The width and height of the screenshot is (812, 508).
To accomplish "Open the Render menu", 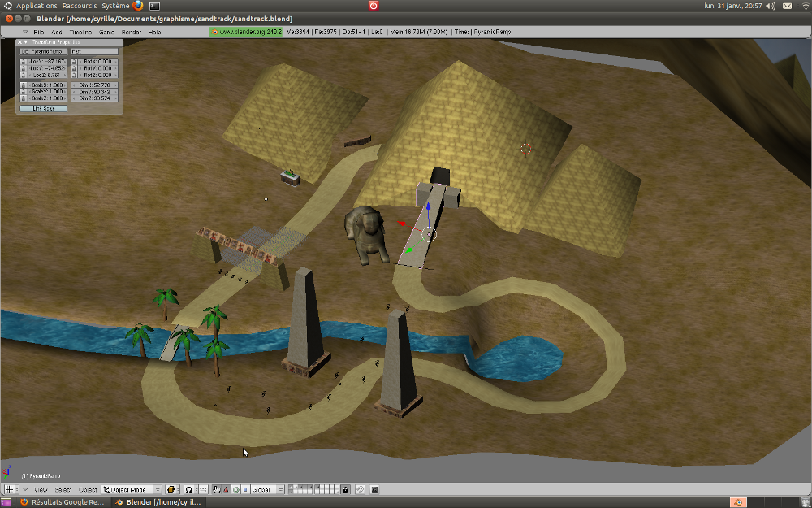I will (x=132, y=32).
